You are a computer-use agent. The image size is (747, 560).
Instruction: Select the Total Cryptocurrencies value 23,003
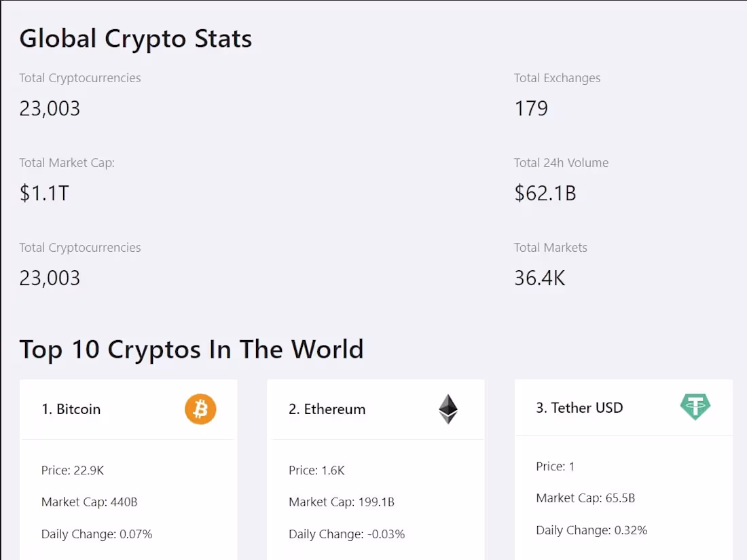click(50, 108)
